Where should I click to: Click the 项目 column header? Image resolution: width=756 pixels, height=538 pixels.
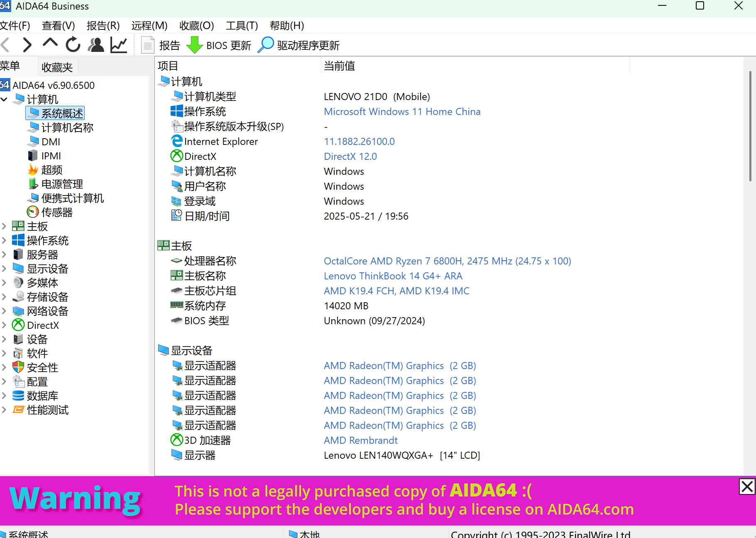[238, 66]
